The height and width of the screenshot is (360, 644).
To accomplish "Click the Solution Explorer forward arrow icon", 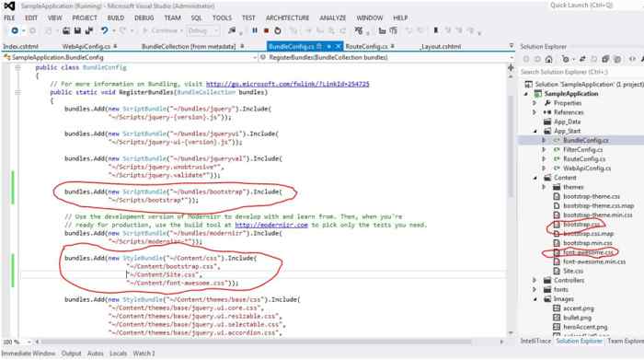I will pos(537,60).
